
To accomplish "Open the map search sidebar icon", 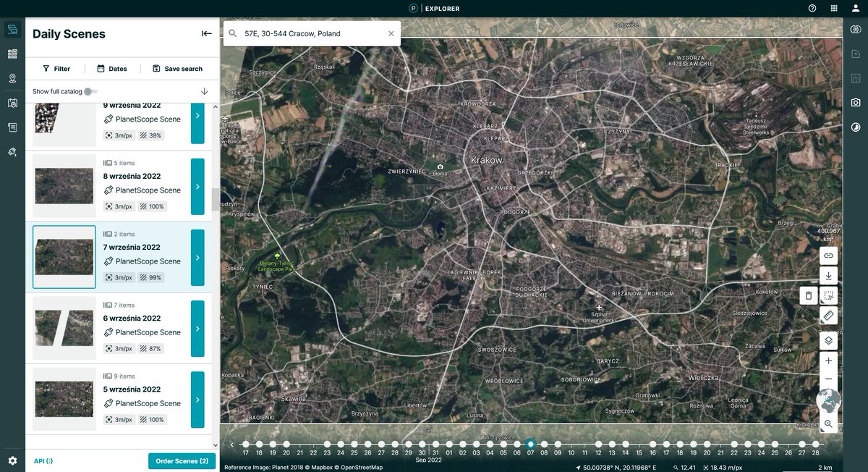I will [12, 103].
